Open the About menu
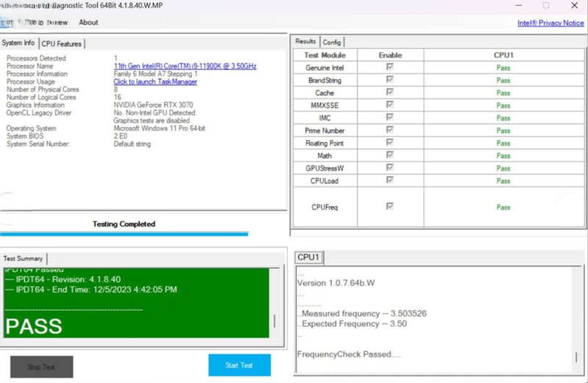 [x=88, y=23]
